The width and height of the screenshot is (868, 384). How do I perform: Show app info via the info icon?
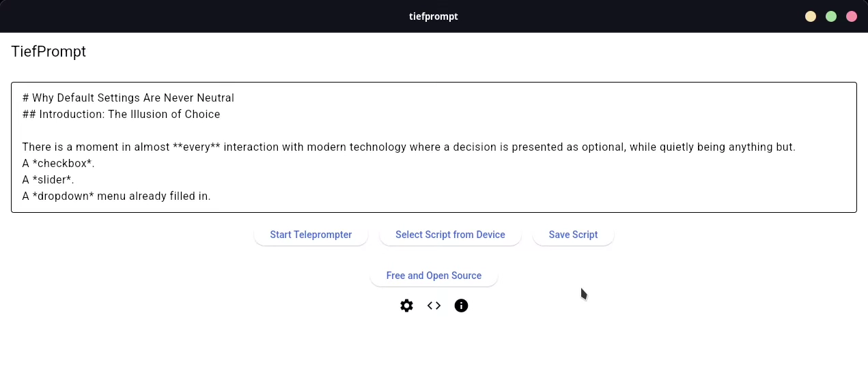pos(461,306)
